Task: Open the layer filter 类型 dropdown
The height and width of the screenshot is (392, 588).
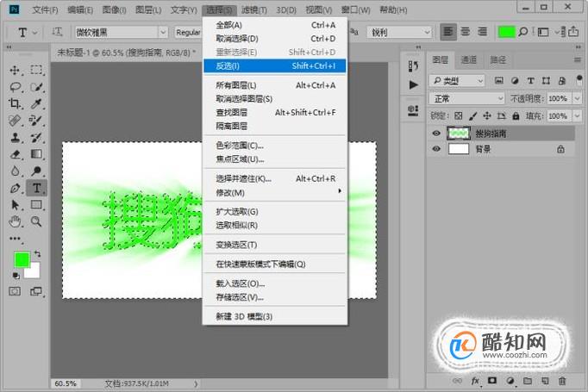Action: (x=457, y=80)
